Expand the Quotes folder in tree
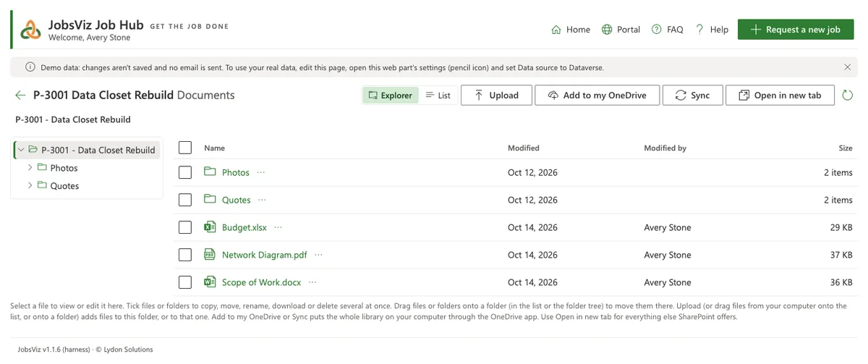Image resolution: width=868 pixels, height=364 pixels. tap(30, 186)
